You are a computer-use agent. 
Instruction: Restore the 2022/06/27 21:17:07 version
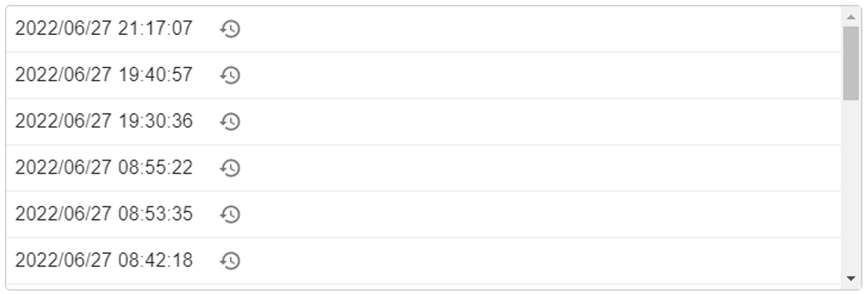pos(229,29)
